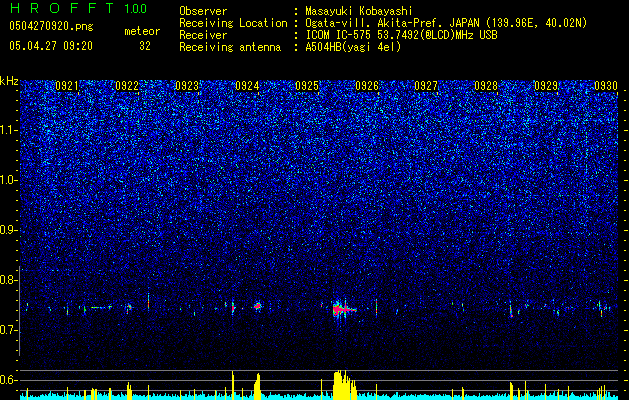Click the 1.0 kHz axis label
The width and height of the screenshot is (629, 400).
click(x=9, y=180)
